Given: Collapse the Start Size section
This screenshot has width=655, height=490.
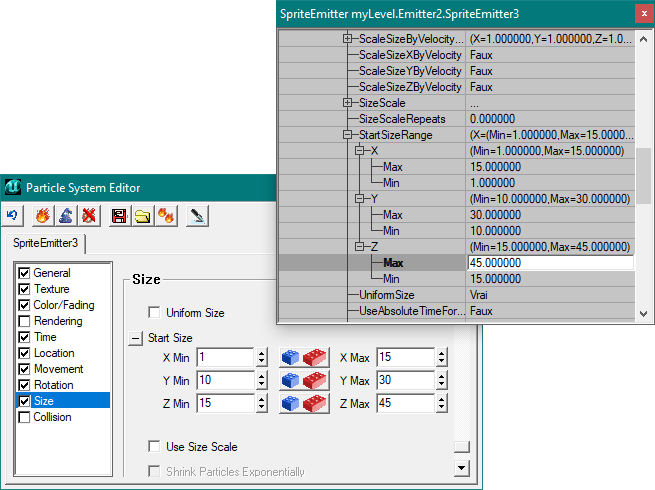Looking at the screenshot, I should coord(136,338).
